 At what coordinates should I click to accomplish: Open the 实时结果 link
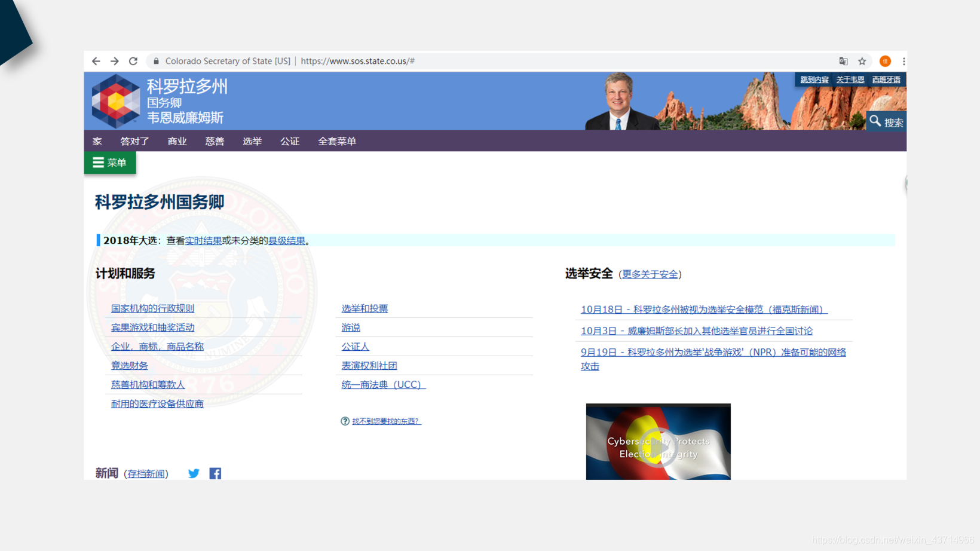coord(203,240)
